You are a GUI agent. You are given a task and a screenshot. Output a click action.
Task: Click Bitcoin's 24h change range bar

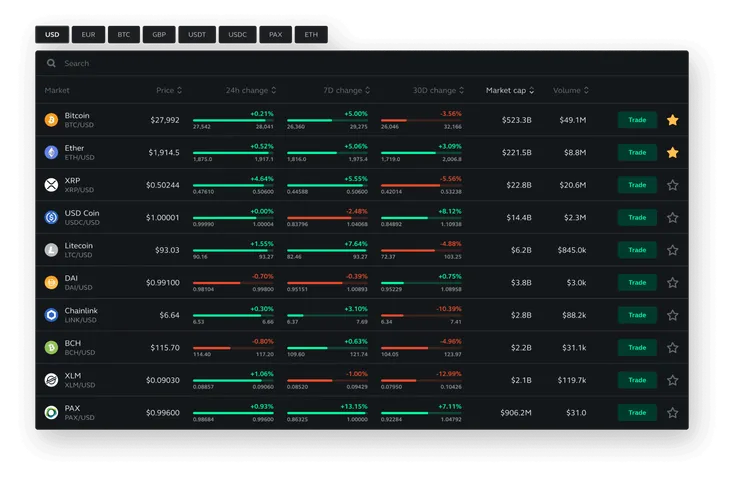[x=233, y=121]
